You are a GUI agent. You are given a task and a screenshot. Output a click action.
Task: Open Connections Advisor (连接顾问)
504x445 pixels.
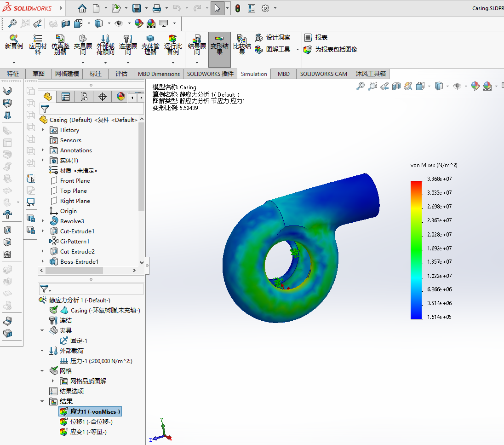pyautogui.click(x=127, y=44)
